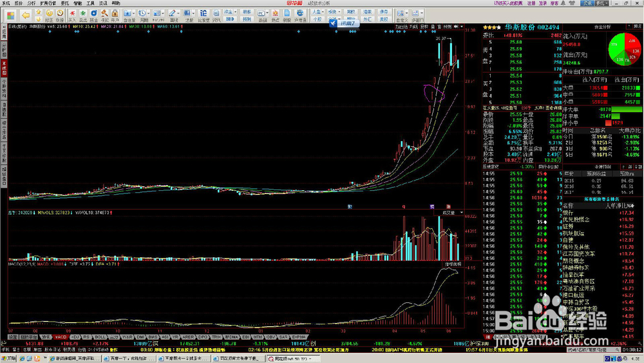Open the 论股堂 forum icon
The width and height of the screenshot is (644, 363).
204,15
